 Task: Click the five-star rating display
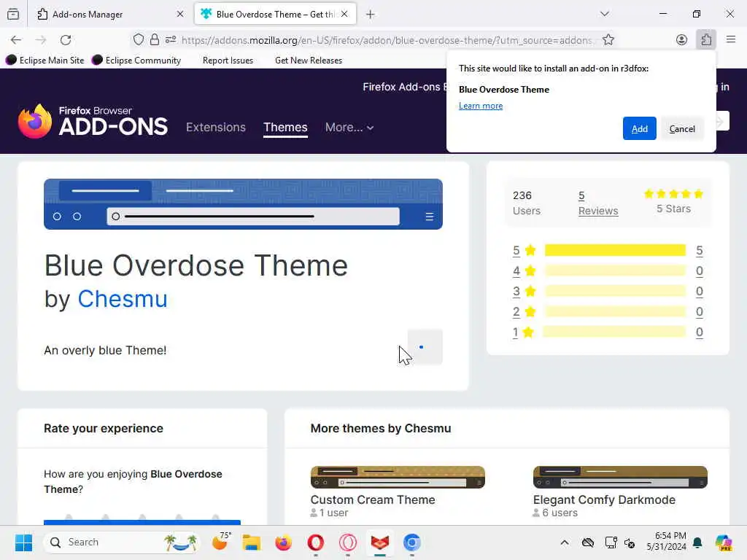click(x=673, y=194)
